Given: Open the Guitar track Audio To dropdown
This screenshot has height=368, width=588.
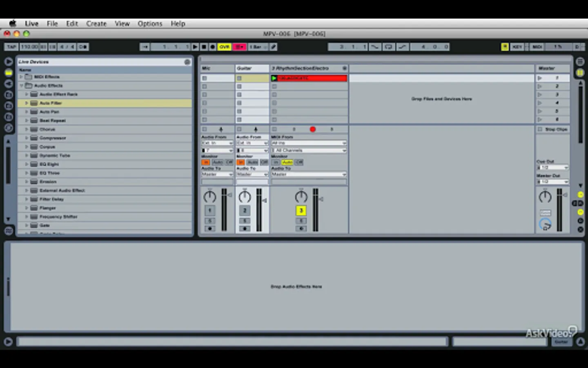Looking at the screenshot, I should pyautogui.click(x=252, y=174).
